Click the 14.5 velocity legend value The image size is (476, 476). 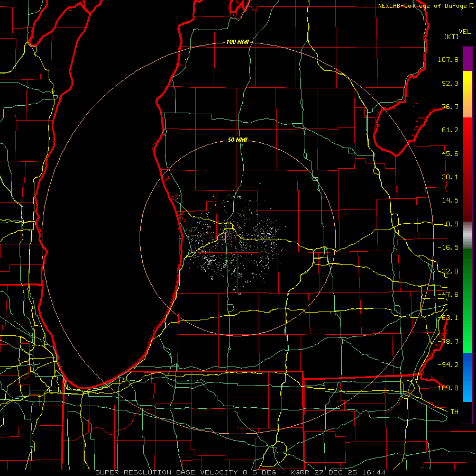450,200
